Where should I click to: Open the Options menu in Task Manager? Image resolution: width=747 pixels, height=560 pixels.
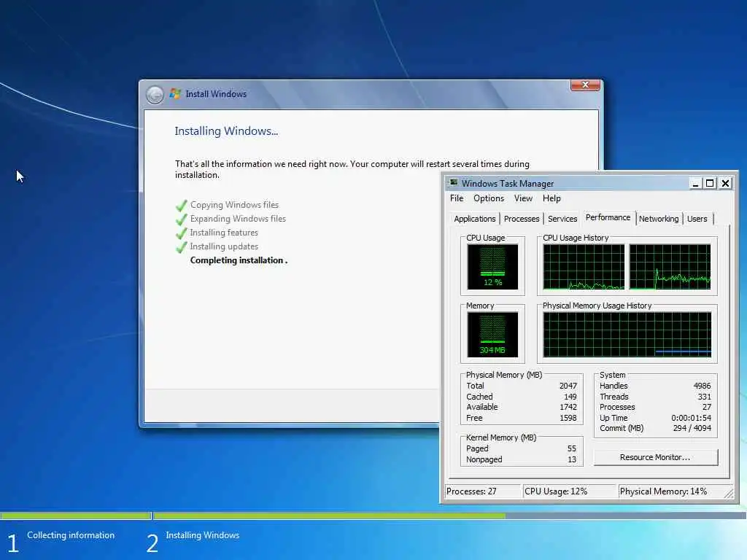[488, 198]
